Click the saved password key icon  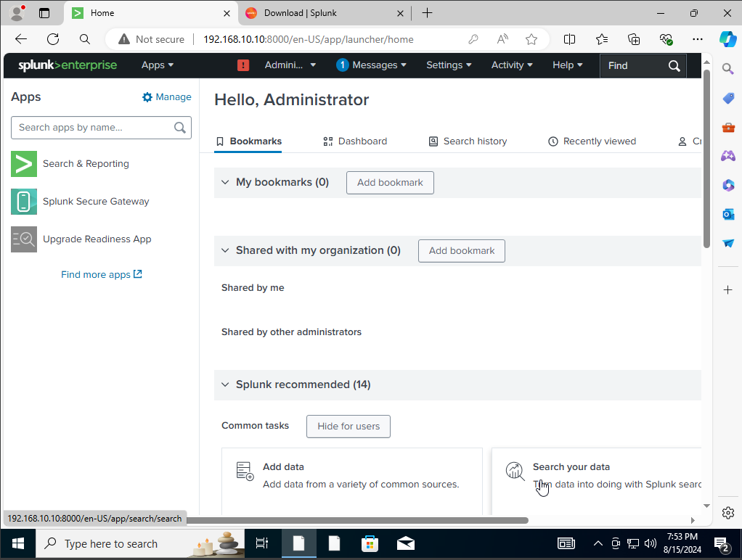pyautogui.click(x=473, y=39)
